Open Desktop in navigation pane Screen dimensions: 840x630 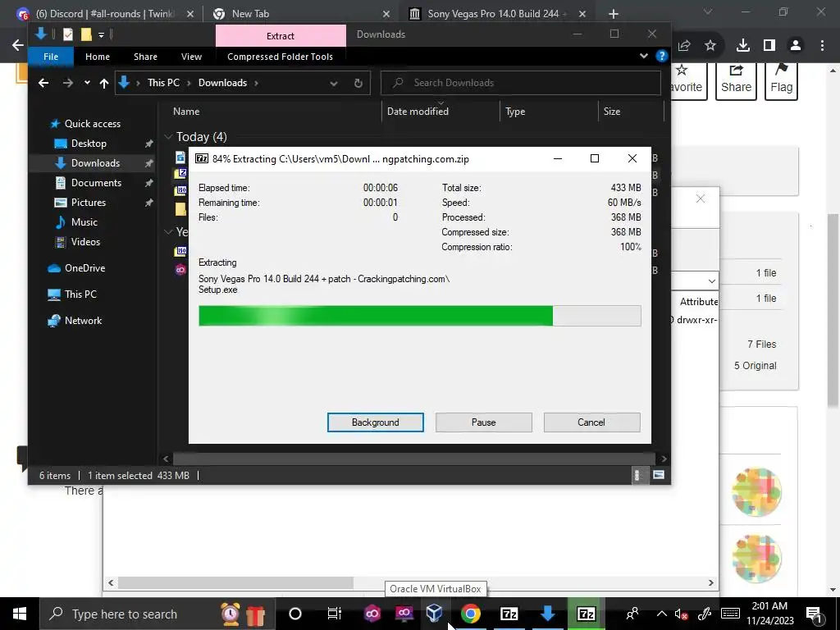click(89, 144)
